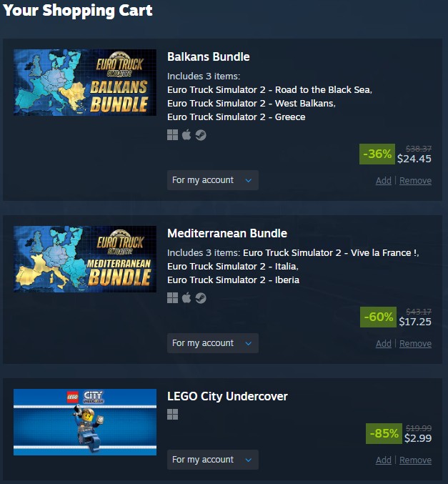The height and width of the screenshot is (484, 448).
Task: Click the LEGO City Undercover title
Action: pyautogui.click(x=227, y=396)
